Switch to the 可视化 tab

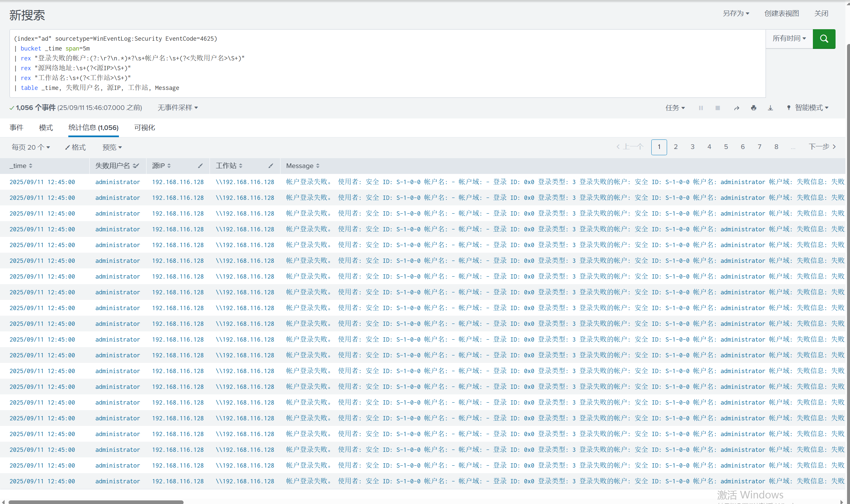coord(145,128)
